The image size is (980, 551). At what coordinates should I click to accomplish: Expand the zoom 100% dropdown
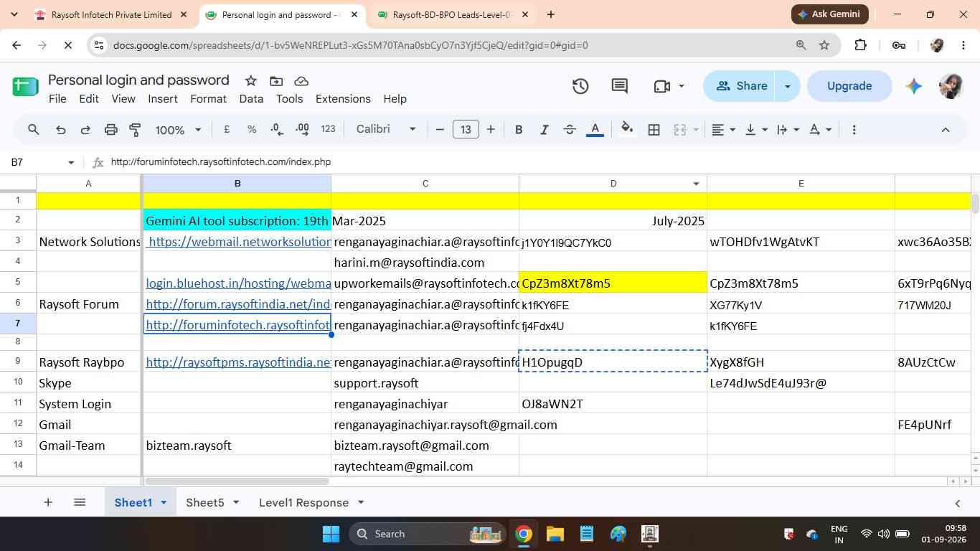point(178,130)
